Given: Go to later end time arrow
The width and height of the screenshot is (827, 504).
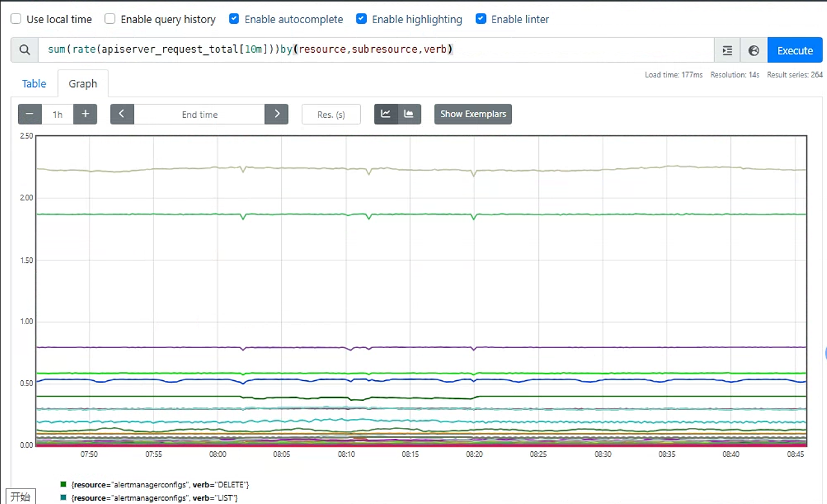Looking at the screenshot, I should 277,114.
